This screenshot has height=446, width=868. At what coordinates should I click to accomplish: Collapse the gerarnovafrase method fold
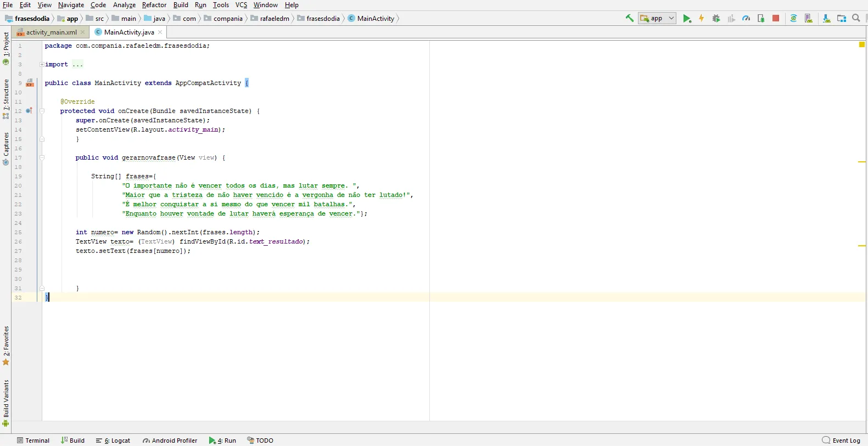pos(42,157)
